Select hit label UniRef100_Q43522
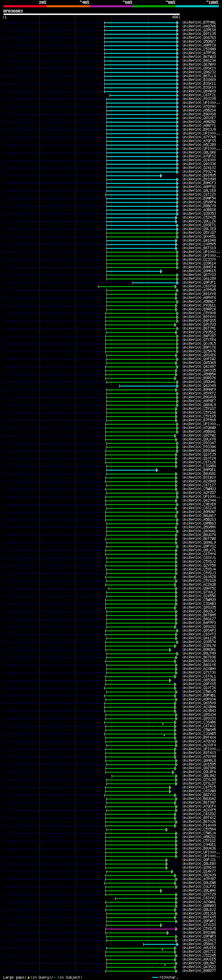222x980 pixels. coord(199,967)
